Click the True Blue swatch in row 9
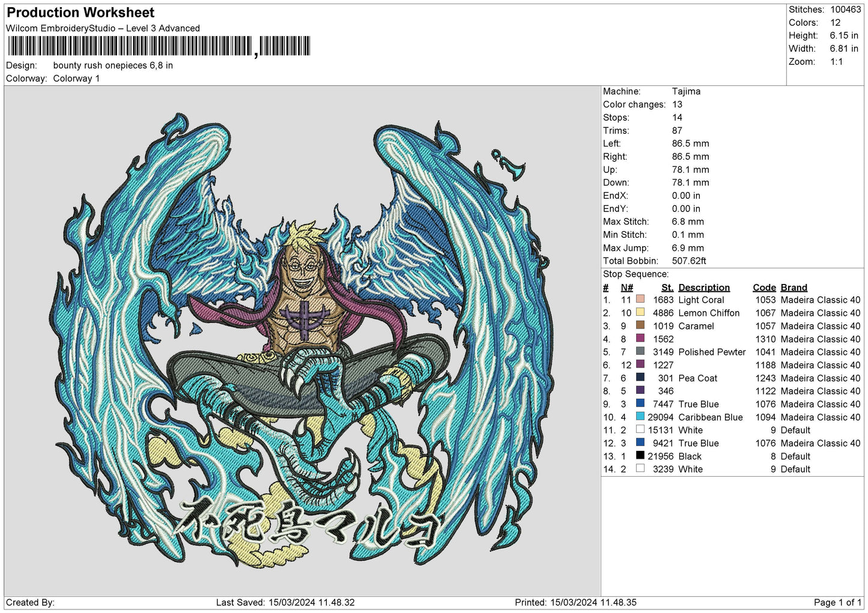Screen dimensions: 868x613 (640, 404)
